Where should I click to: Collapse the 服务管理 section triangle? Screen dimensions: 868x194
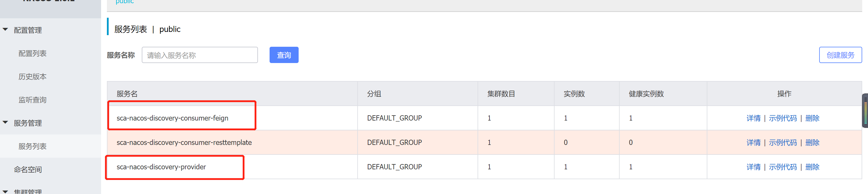(x=5, y=123)
